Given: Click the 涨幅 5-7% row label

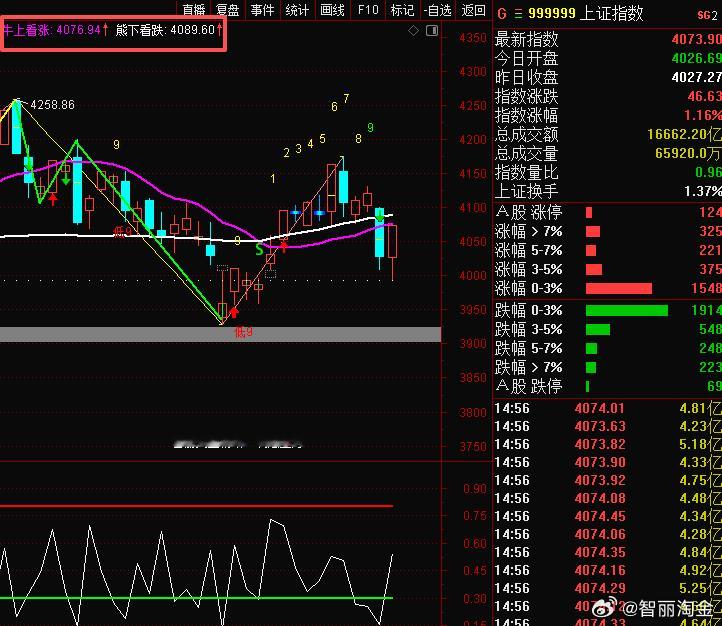Looking at the screenshot, I should (529, 250).
